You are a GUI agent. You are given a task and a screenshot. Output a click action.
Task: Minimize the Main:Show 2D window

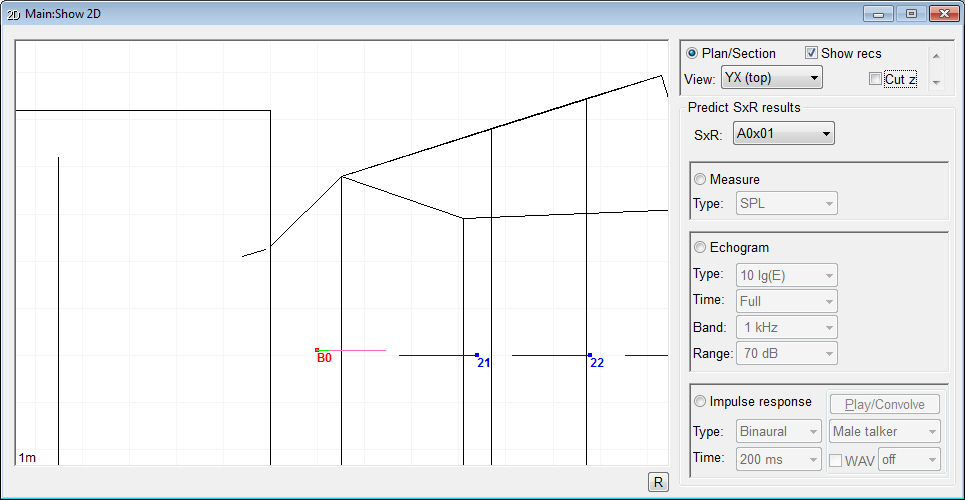point(878,14)
